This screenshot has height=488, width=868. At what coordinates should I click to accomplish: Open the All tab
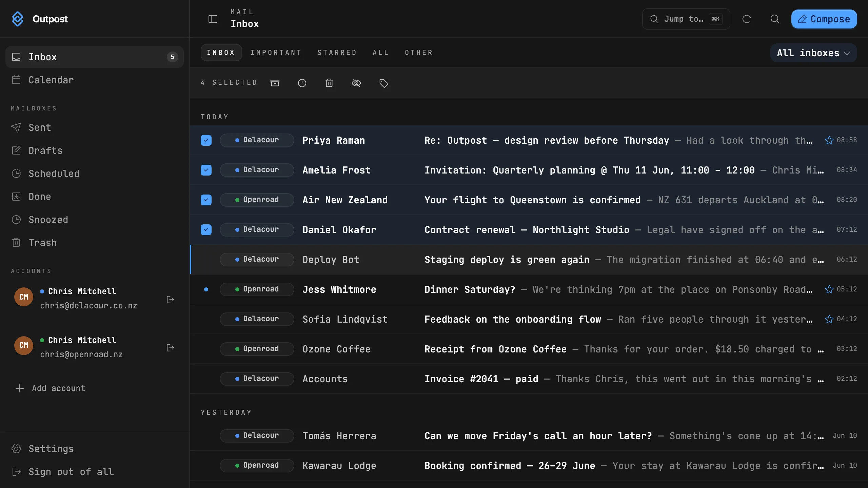381,53
